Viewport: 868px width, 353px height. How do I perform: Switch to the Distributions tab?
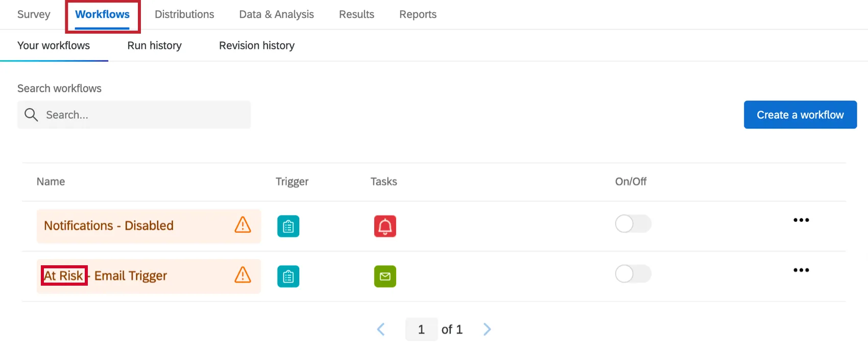coord(184,14)
